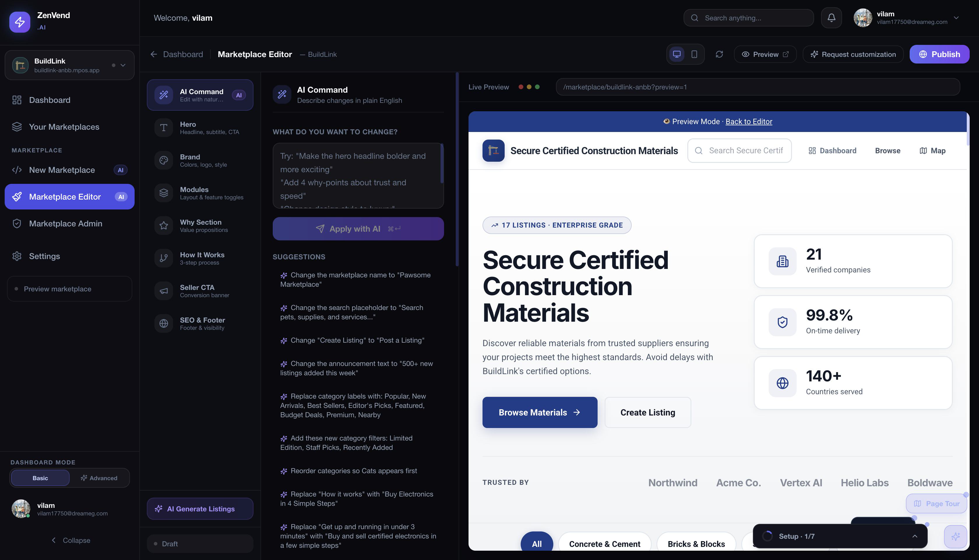
Task: Click the Search anything field
Action: [748, 18]
